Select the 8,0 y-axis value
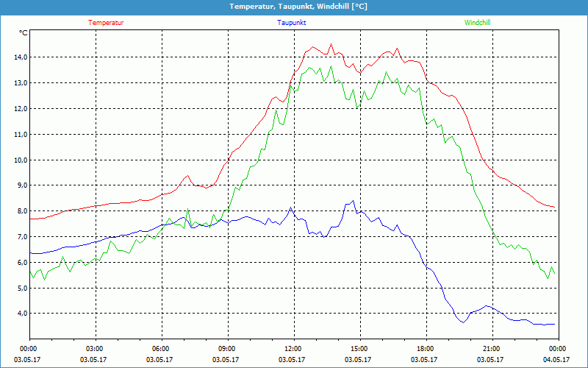 [22, 211]
